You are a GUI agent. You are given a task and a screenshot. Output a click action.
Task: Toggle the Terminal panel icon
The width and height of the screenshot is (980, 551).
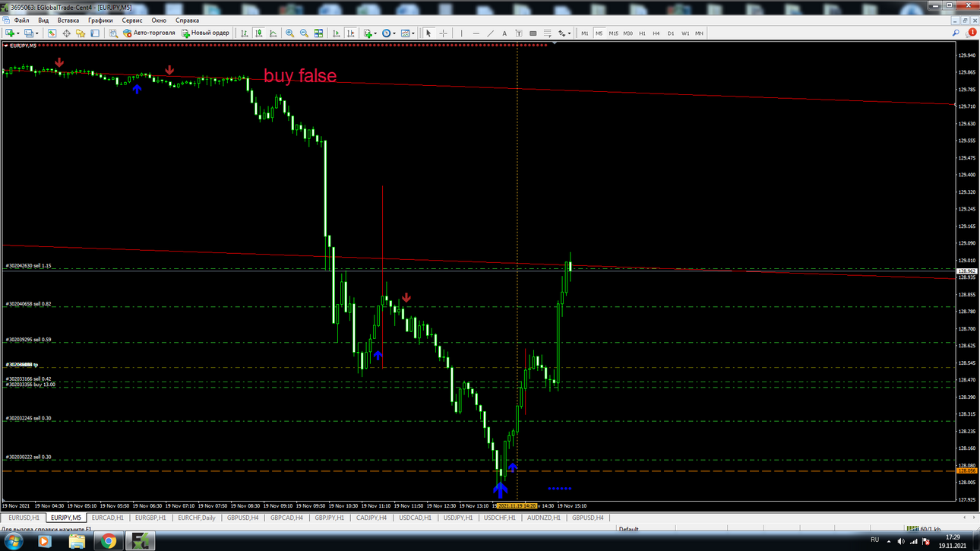click(x=95, y=33)
